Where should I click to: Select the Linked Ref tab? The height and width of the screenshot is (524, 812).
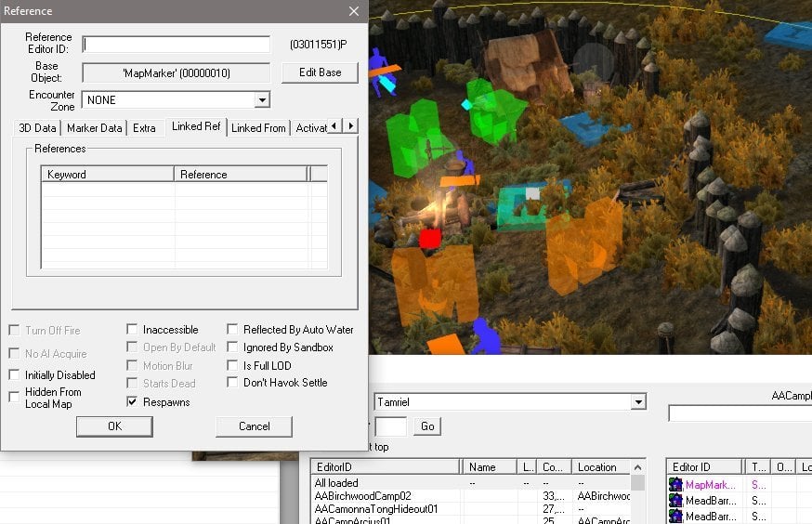196,126
